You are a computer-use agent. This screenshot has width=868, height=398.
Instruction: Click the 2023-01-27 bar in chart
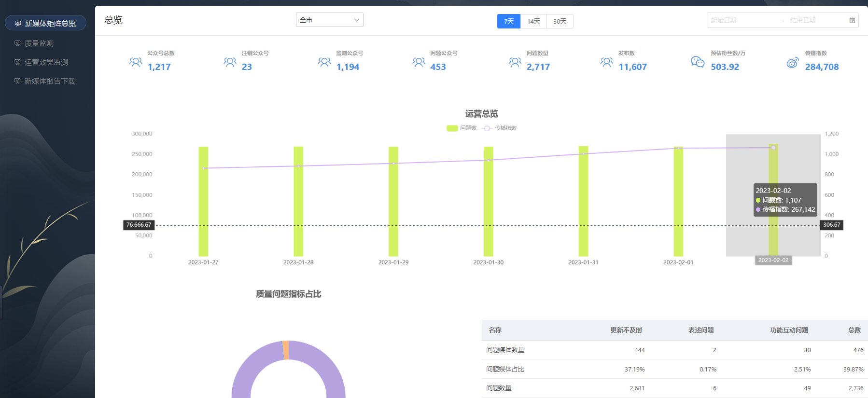pyautogui.click(x=203, y=201)
